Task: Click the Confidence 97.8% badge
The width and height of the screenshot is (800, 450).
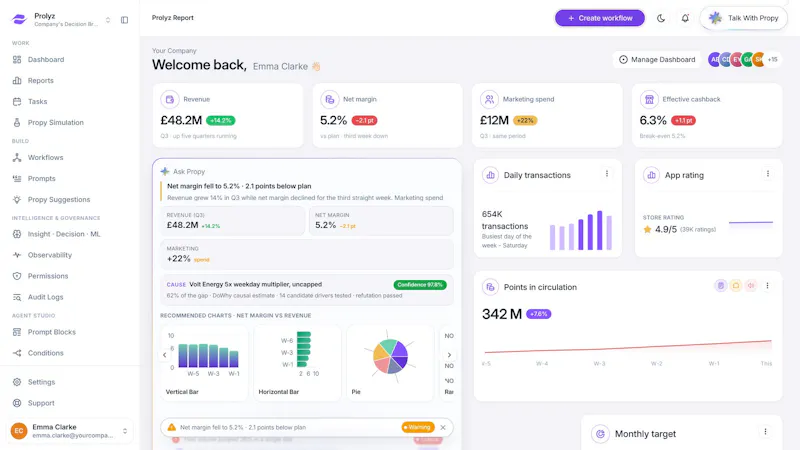Action: click(420, 285)
